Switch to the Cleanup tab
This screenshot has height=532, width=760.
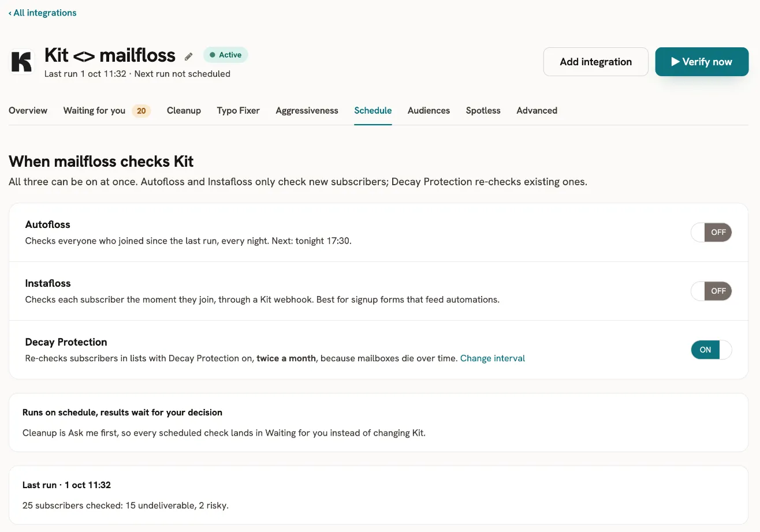184,110
